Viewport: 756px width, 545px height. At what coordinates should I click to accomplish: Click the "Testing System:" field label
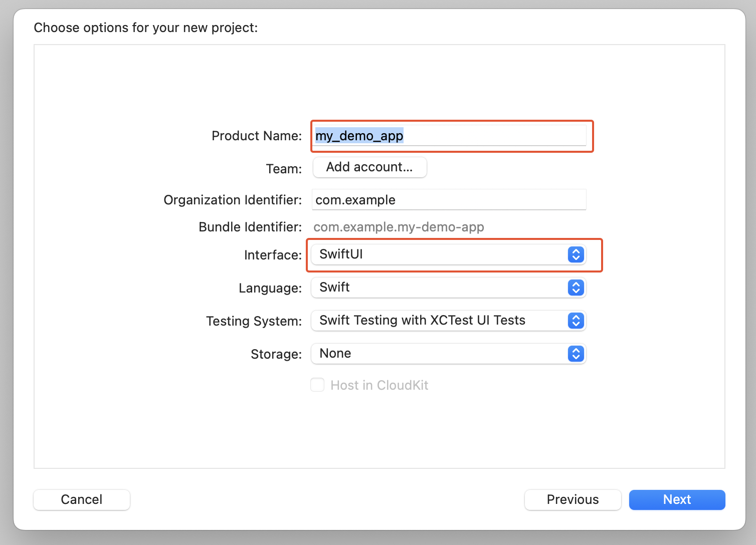point(254,321)
